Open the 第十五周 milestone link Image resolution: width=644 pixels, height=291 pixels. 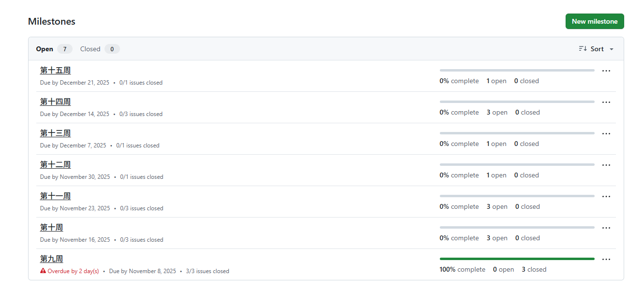coord(55,71)
